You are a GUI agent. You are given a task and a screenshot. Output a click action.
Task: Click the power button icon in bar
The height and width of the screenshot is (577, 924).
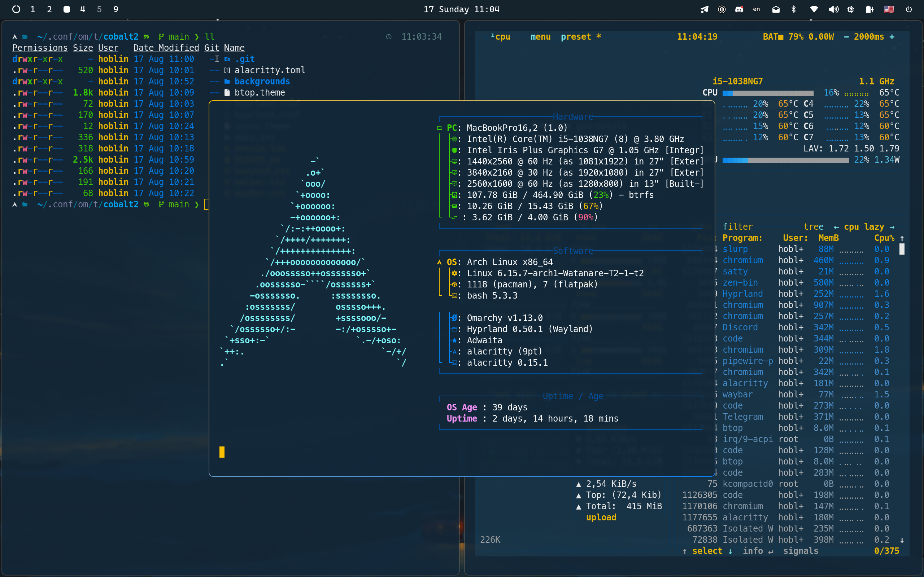pyautogui.click(x=909, y=9)
